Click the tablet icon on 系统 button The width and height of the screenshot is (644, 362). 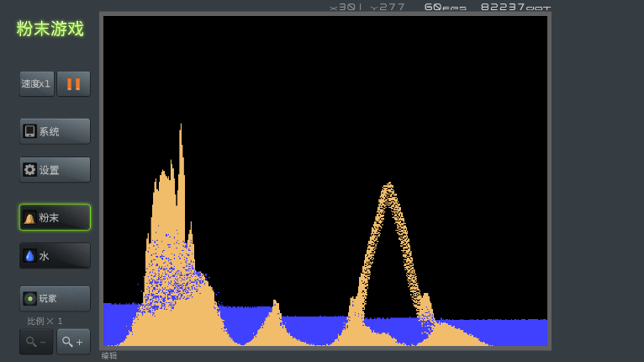[x=29, y=131]
